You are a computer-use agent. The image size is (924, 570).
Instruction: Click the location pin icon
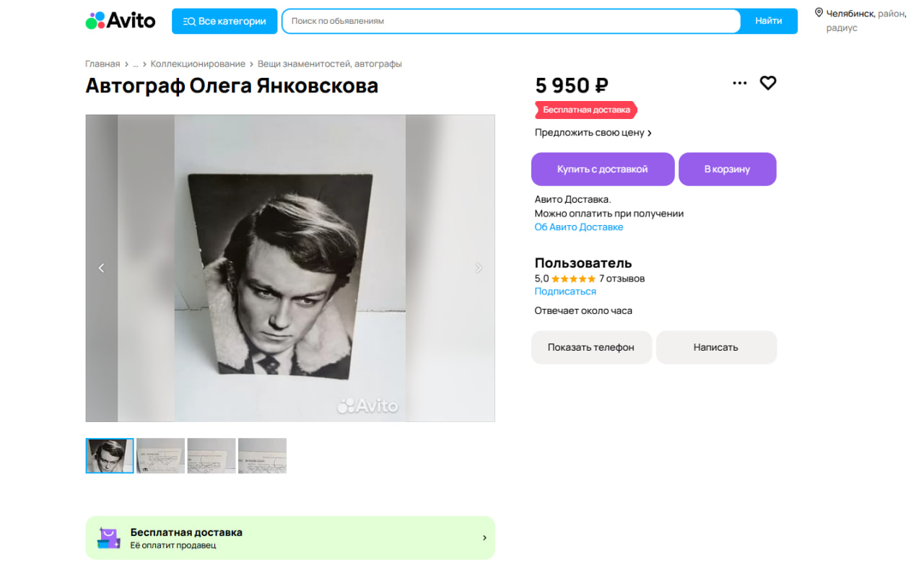click(x=819, y=12)
